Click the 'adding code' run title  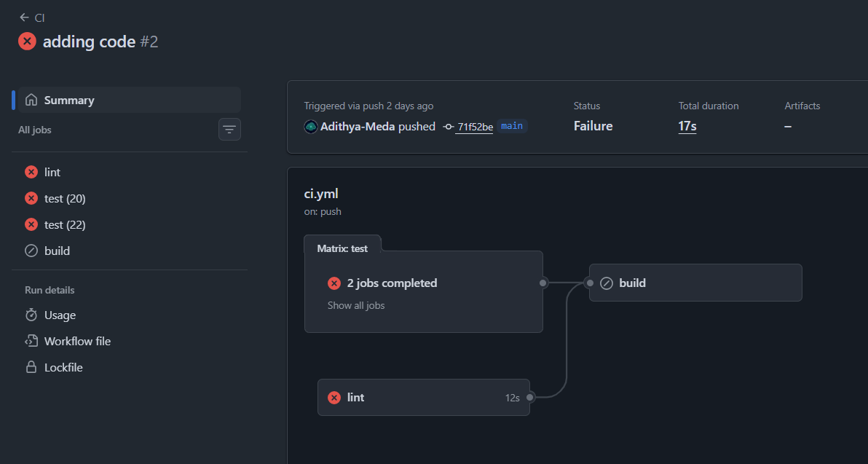coord(89,42)
